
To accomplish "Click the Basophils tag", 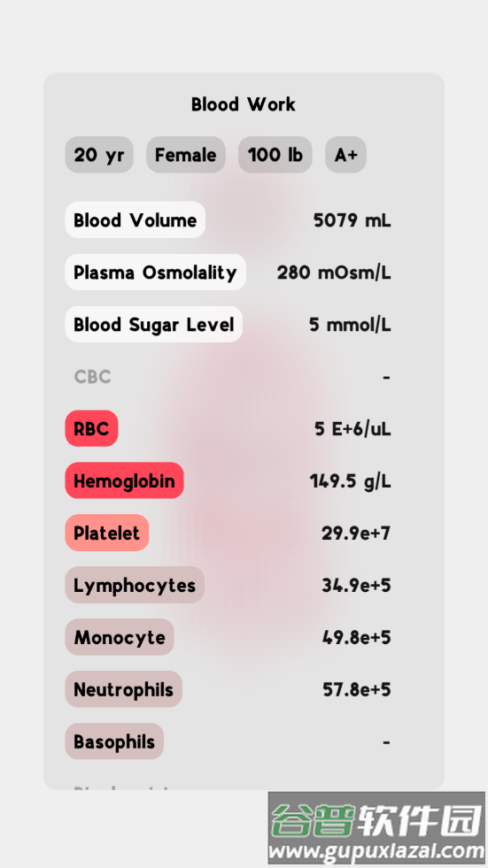I will [114, 741].
